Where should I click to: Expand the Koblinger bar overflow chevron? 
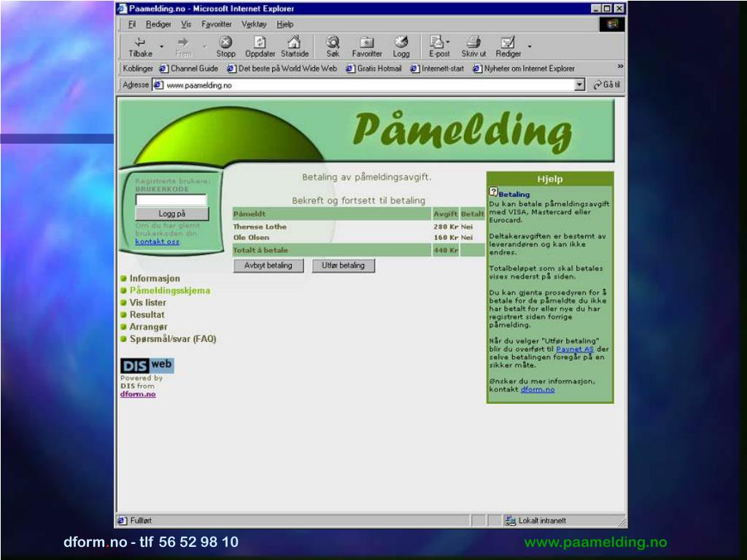point(620,66)
